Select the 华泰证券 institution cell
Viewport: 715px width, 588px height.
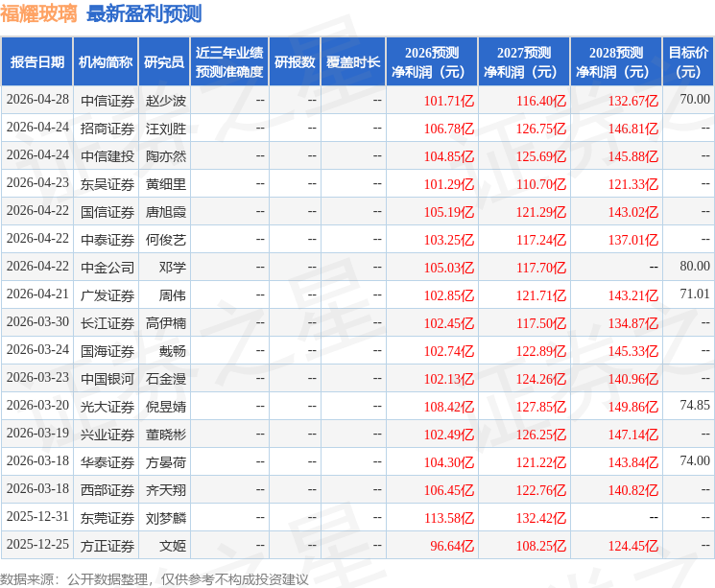click(x=107, y=461)
